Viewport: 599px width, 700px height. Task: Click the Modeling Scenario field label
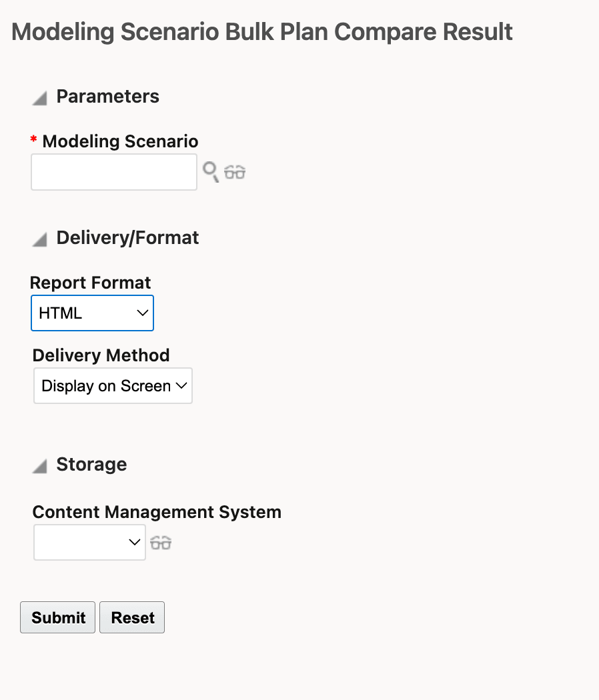pos(120,141)
